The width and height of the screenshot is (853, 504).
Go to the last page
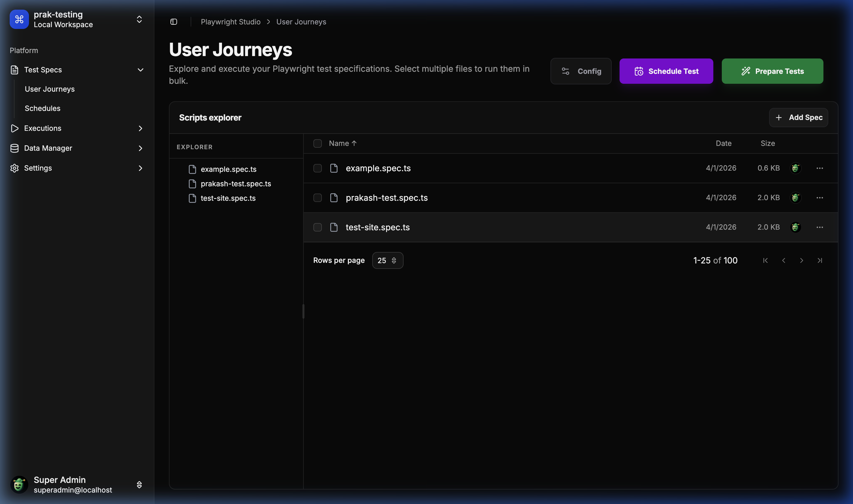(x=819, y=260)
